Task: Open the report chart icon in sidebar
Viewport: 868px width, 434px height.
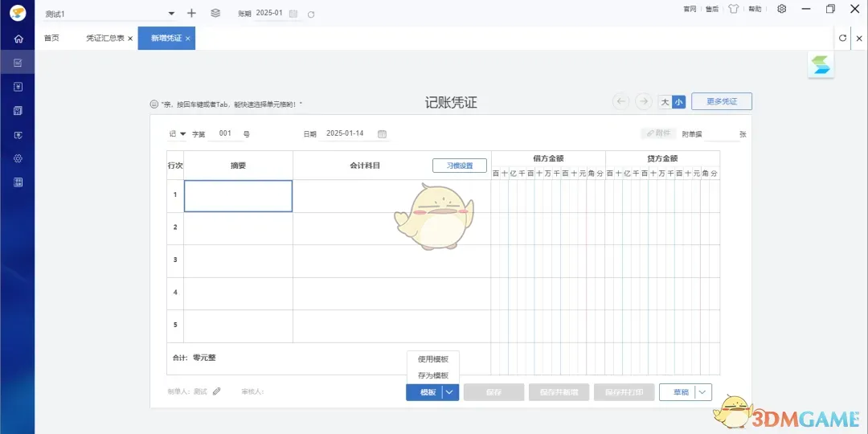Action: pos(18,111)
